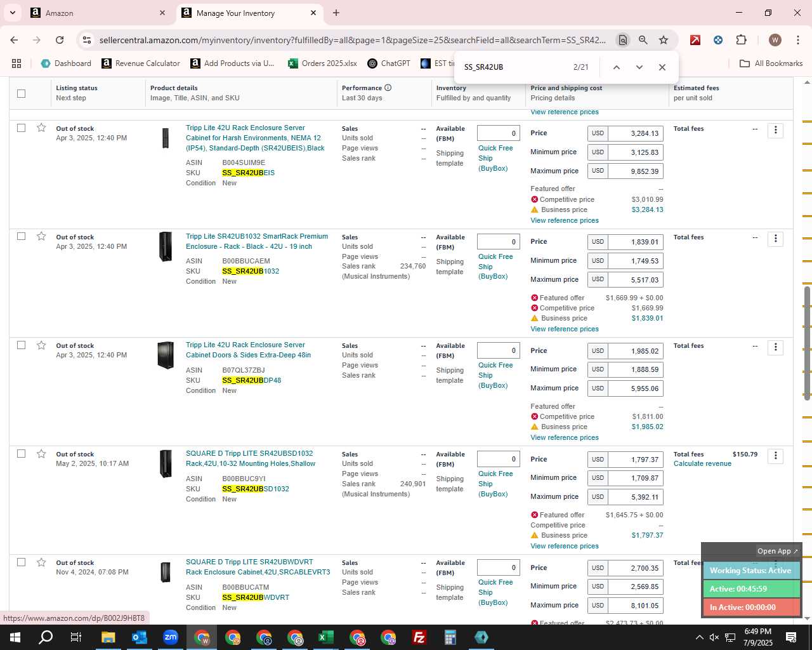Click the browser back arrow
Screen dimensions: 812x650
coord(14,40)
